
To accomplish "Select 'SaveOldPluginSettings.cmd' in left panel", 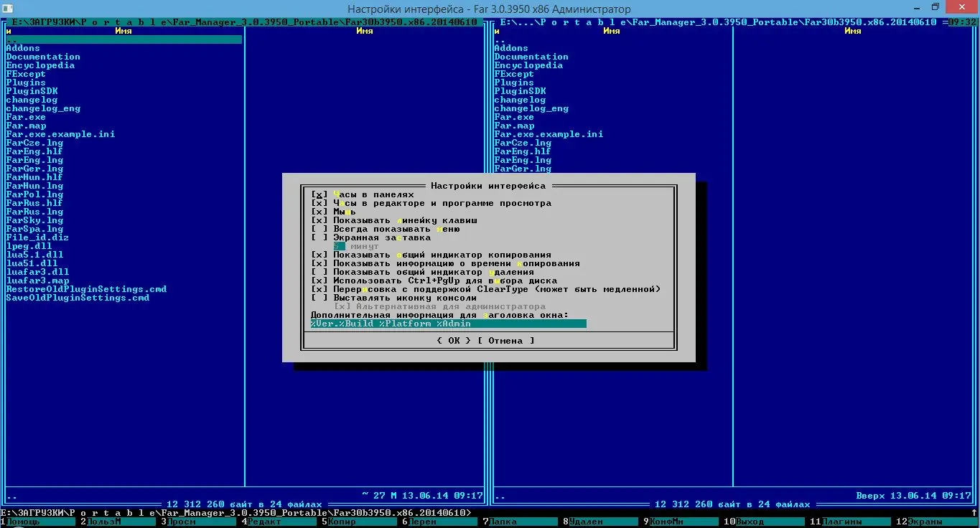I will [78, 298].
